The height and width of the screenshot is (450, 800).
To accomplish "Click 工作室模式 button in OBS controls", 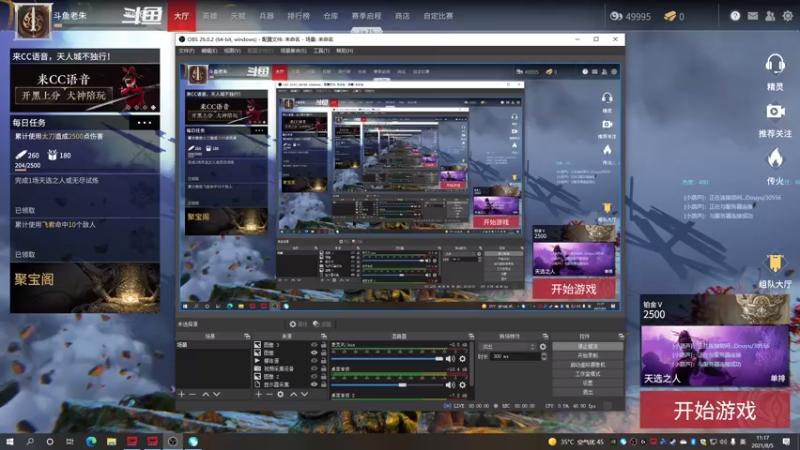I will point(588,374).
